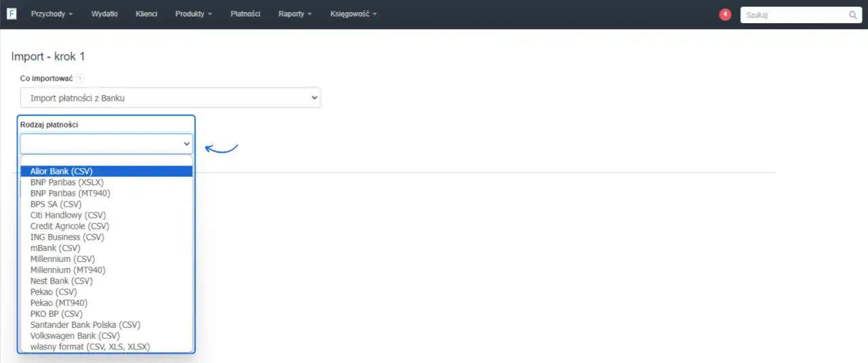Select Alior Bank (CSV) option
This screenshot has width=868, height=363.
click(x=106, y=171)
